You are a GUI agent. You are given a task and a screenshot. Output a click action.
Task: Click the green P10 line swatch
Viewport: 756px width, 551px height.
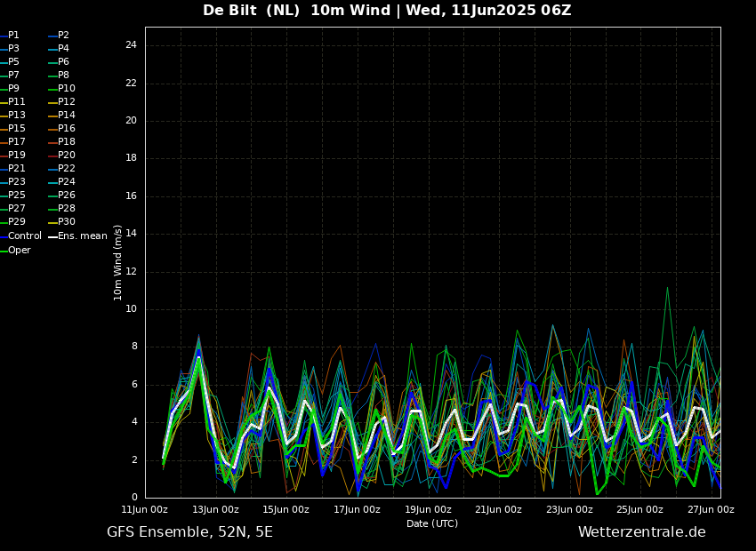click(x=52, y=89)
